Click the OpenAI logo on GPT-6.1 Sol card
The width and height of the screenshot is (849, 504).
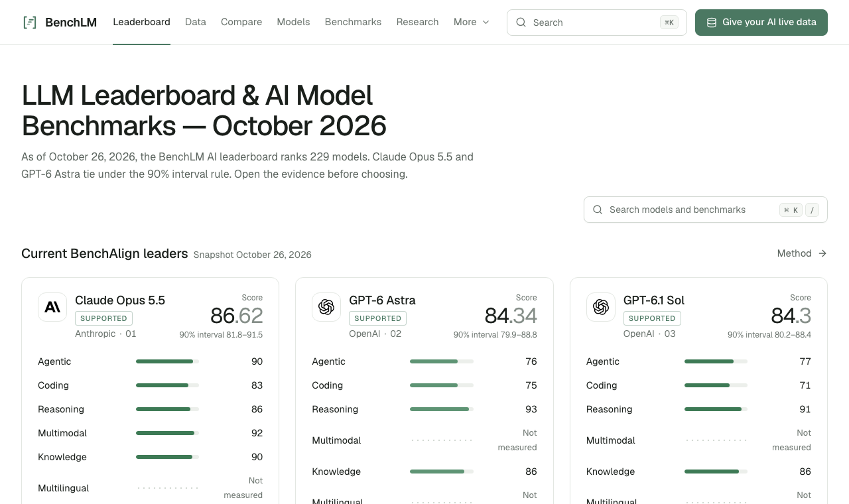click(x=601, y=307)
